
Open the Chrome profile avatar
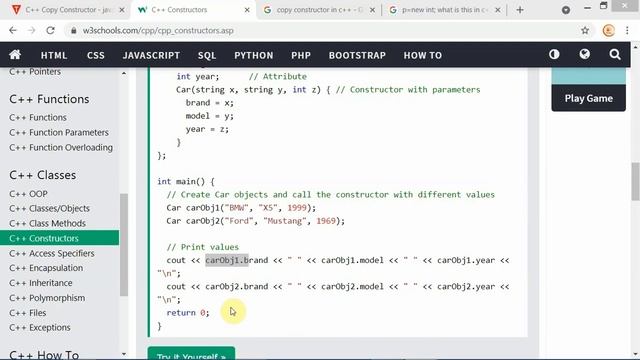point(609,30)
